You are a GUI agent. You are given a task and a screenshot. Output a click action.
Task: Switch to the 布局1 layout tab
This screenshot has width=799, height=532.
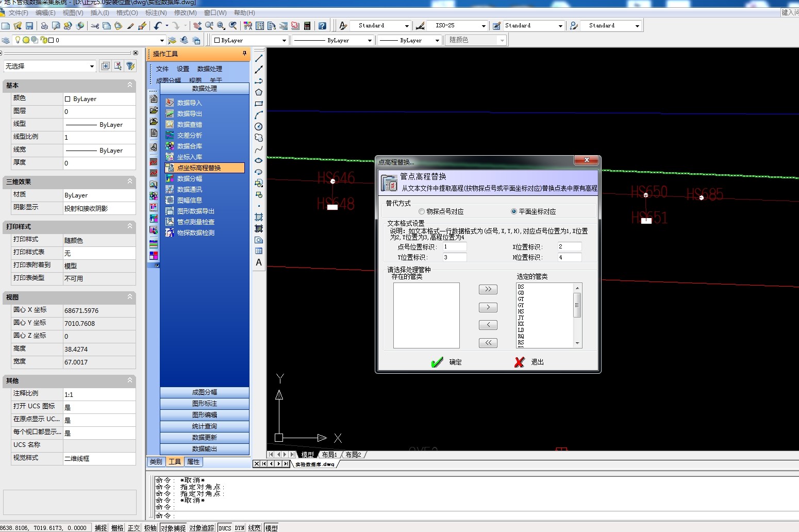[x=329, y=455]
